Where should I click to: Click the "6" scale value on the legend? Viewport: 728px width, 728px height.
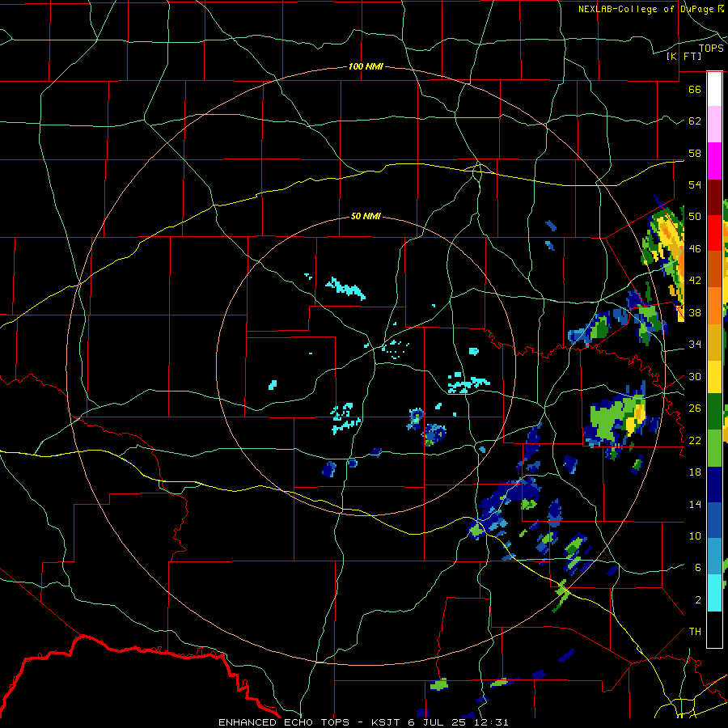coord(698,568)
